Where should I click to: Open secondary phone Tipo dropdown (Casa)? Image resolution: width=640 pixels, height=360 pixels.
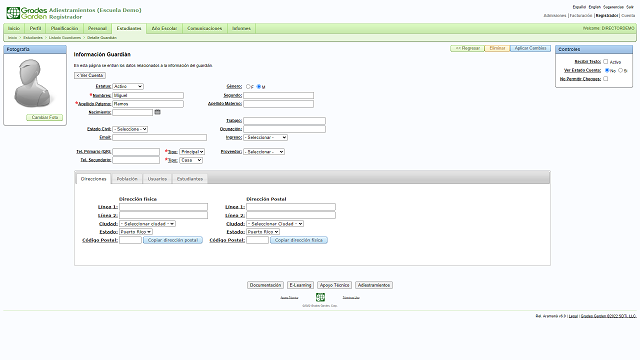click(191, 160)
